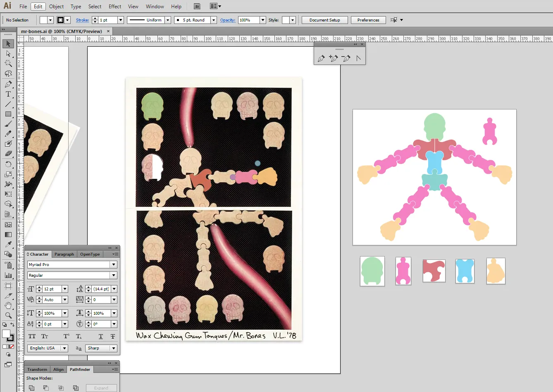Open Adobe Bridge with the Br button

point(197,7)
